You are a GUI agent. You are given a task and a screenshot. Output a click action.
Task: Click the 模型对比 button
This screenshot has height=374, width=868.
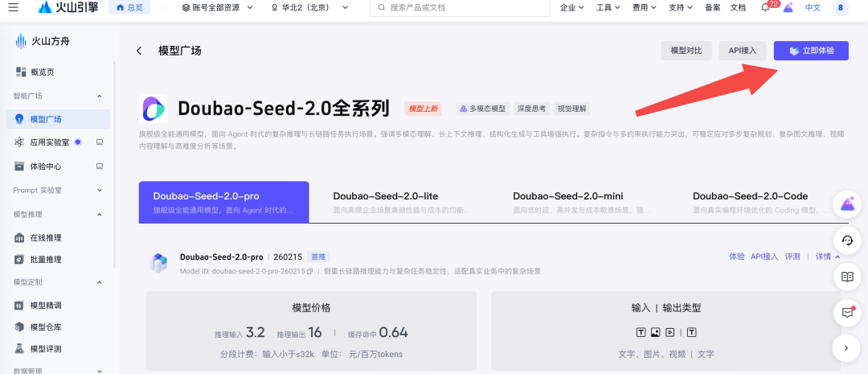[686, 51]
